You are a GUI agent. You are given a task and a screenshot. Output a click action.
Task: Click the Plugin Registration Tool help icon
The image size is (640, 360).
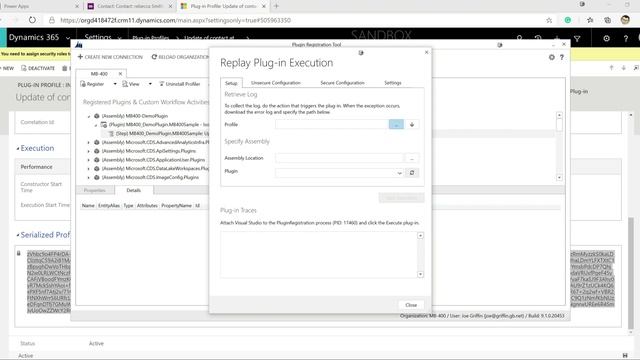(562, 57)
